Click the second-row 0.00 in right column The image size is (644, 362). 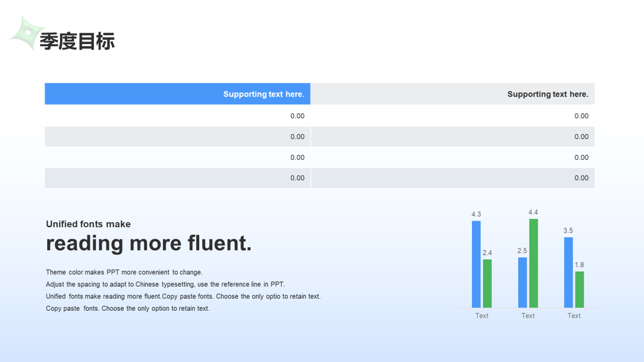pyautogui.click(x=581, y=137)
